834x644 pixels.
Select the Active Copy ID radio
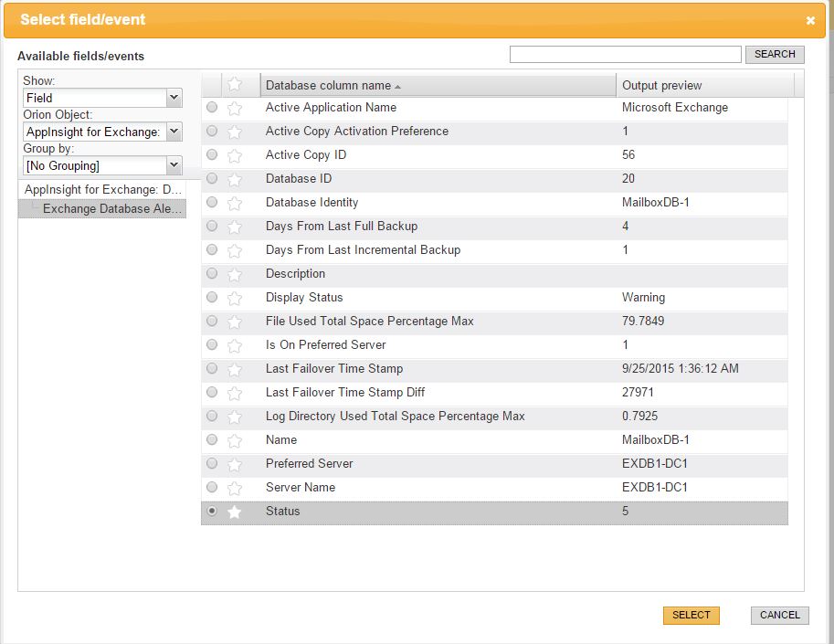point(212,154)
